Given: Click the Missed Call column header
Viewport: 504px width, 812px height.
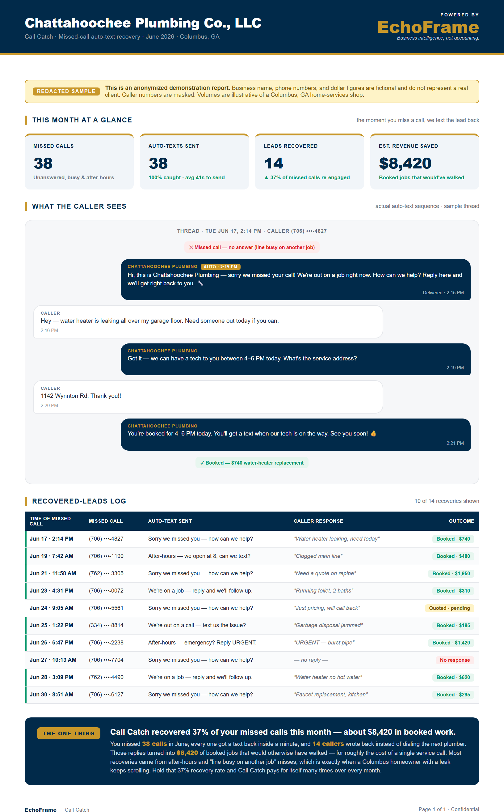Looking at the screenshot, I should point(106,521).
